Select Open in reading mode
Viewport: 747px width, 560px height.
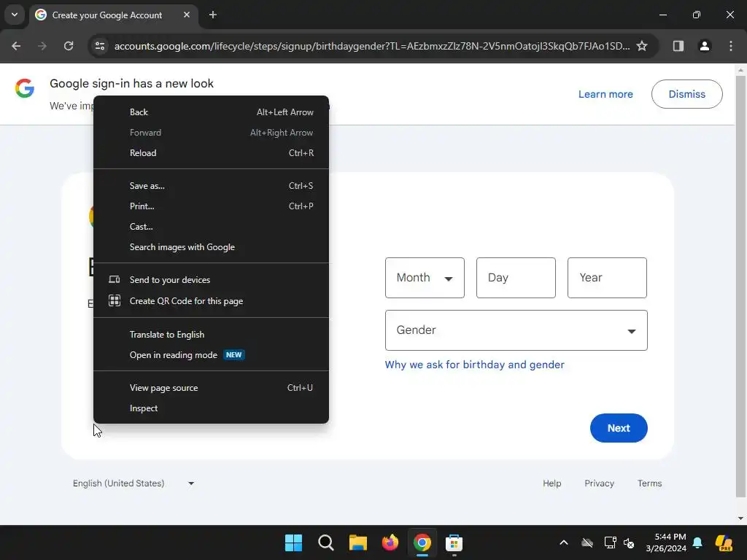pyautogui.click(x=211, y=355)
